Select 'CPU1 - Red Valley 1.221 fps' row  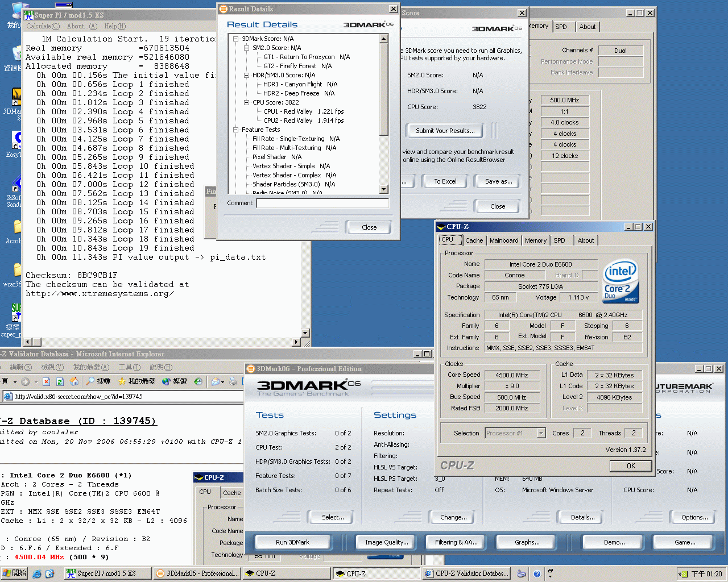[x=303, y=111]
